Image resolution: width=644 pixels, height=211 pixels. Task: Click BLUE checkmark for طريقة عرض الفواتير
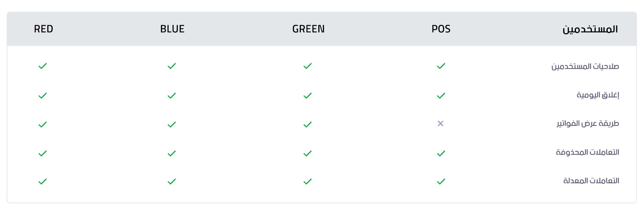171,125
